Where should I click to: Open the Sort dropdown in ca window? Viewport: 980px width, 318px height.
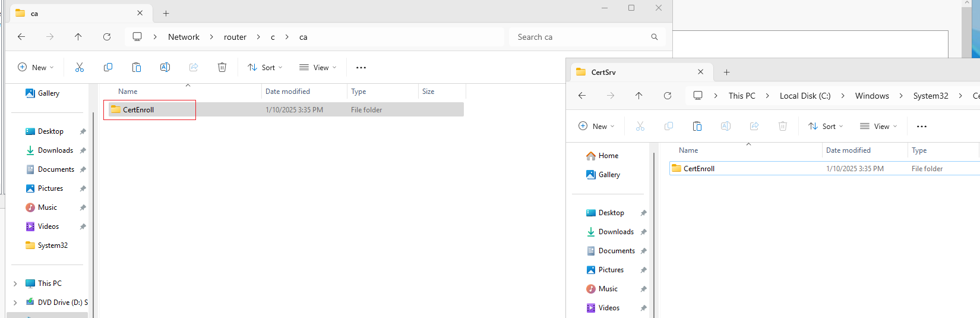click(x=265, y=67)
